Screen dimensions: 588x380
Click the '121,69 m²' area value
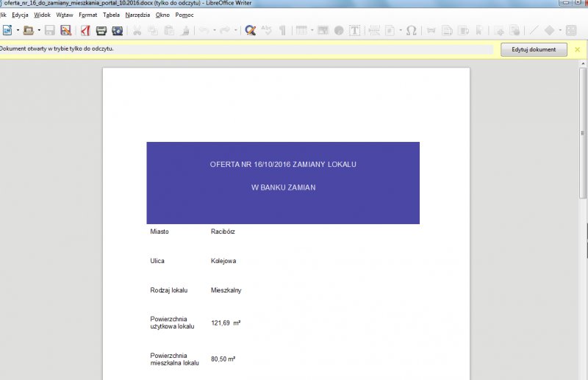[x=226, y=323]
